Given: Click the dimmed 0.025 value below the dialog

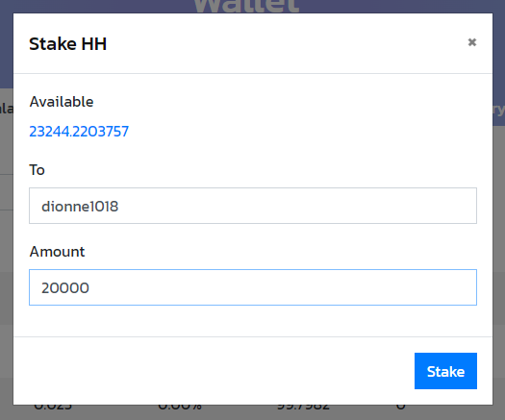Looking at the screenshot, I should pyautogui.click(x=53, y=408).
